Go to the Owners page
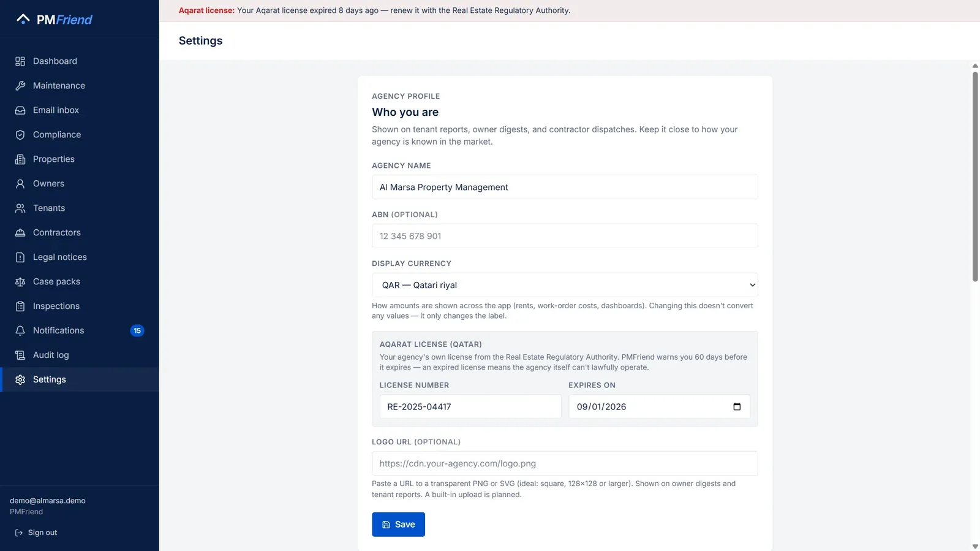This screenshot has width=980, height=551. pyautogui.click(x=80, y=184)
